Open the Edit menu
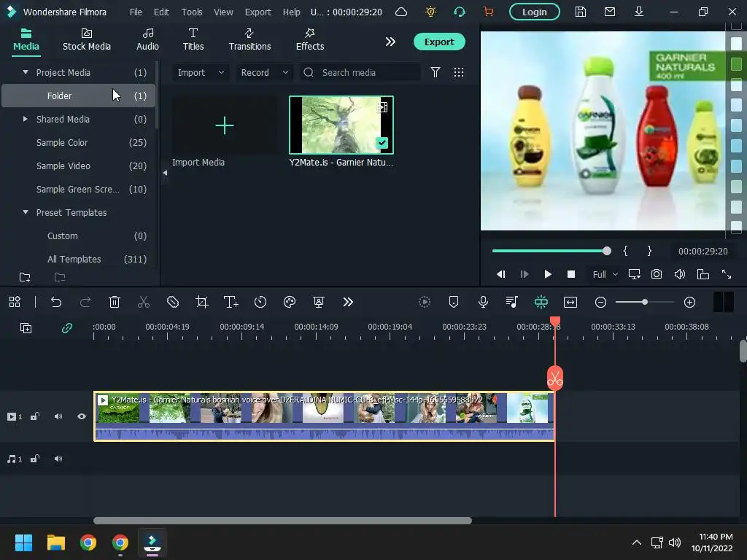 [161, 12]
